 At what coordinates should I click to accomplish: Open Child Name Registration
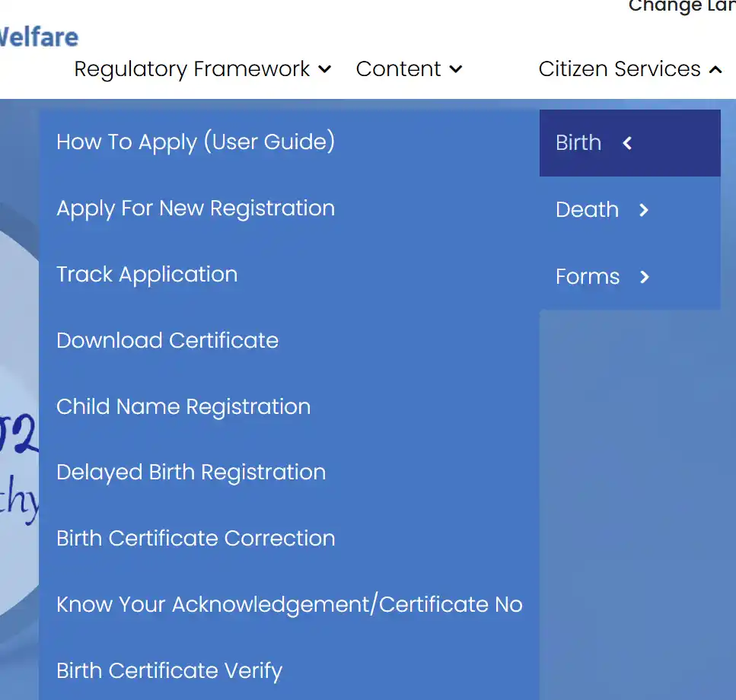tap(183, 407)
